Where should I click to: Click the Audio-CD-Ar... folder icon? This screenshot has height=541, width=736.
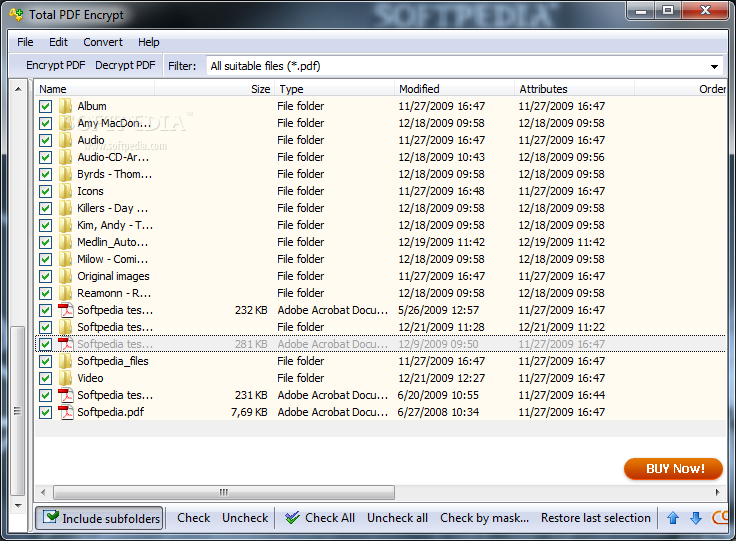point(66,157)
